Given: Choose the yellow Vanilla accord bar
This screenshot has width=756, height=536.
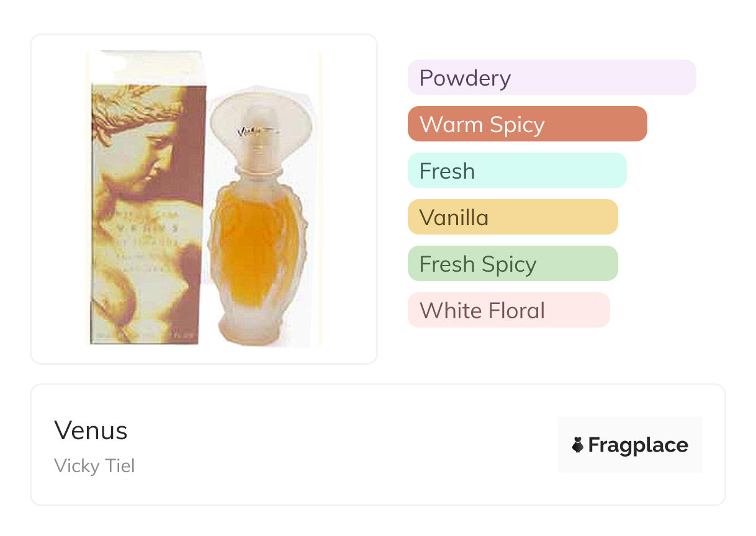Looking at the screenshot, I should tap(512, 217).
